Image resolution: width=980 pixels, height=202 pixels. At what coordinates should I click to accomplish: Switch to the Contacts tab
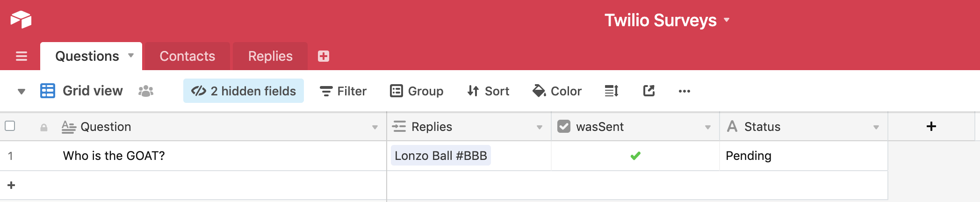187,57
